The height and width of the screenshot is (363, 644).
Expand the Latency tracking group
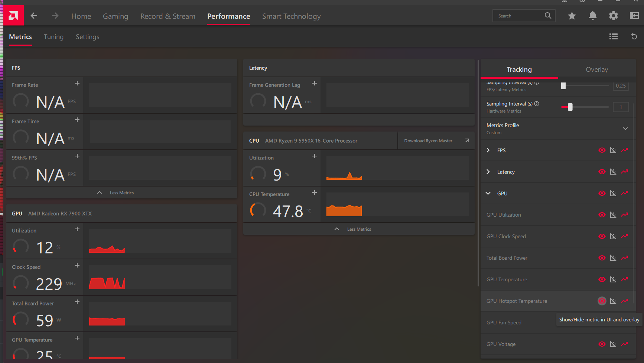[488, 172]
